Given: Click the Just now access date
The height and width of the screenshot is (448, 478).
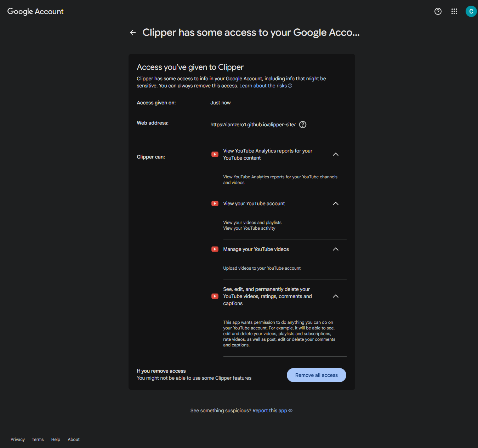Looking at the screenshot, I should (220, 103).
